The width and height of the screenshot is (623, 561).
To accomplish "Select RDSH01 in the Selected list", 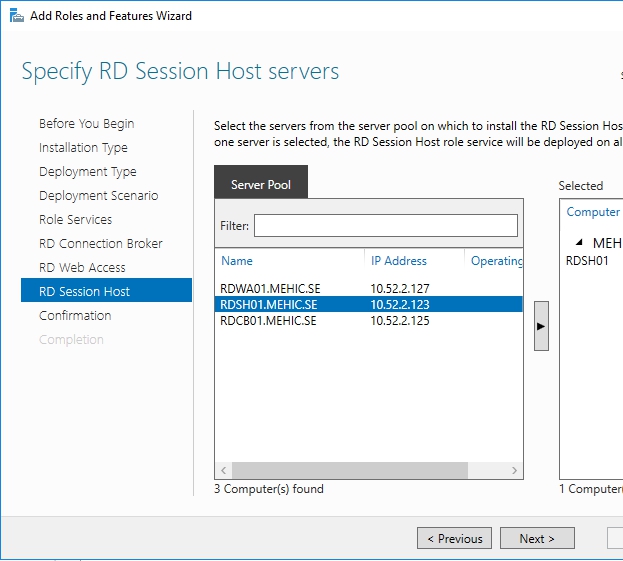I will pos(589,260).
